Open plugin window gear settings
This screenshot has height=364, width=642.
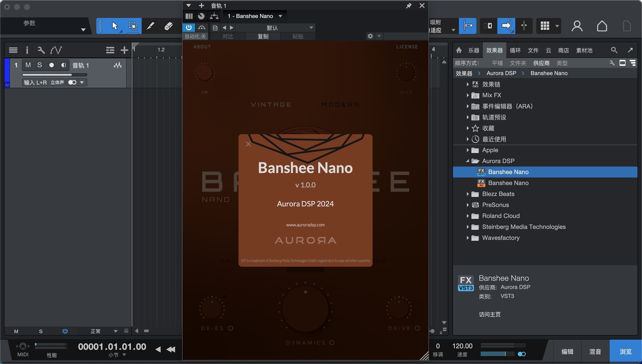click(370, 36)
